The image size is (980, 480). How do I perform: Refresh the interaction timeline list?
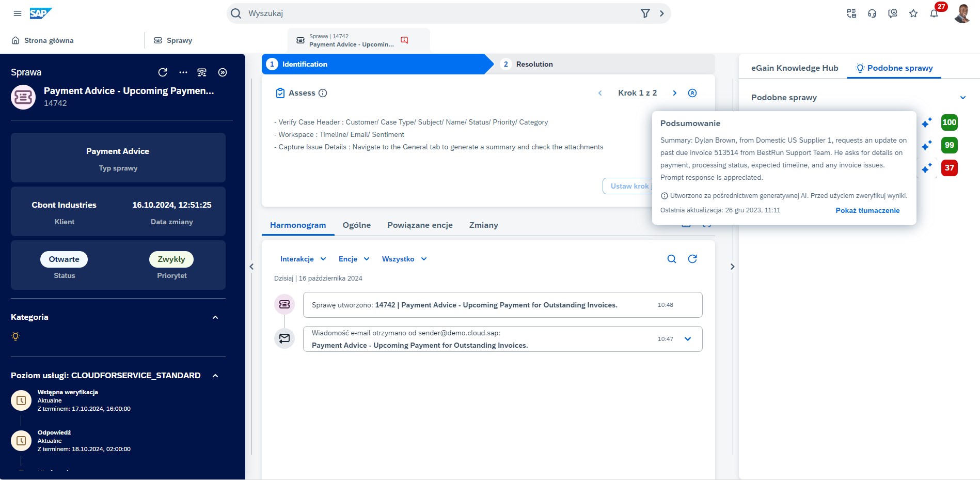pos(693,258)
